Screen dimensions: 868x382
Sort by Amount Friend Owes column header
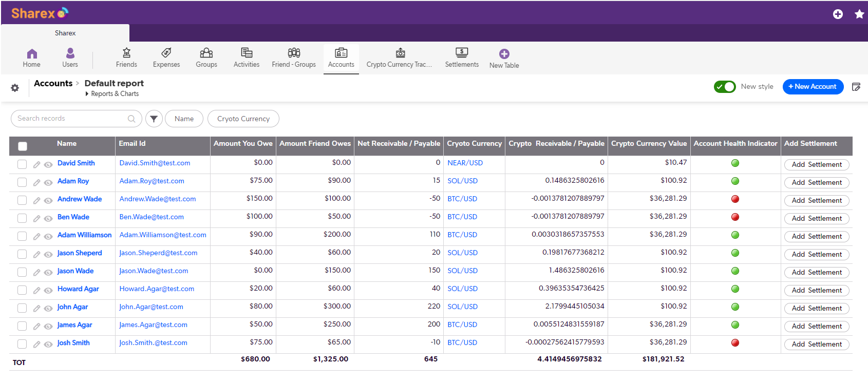tap(315, 144)
